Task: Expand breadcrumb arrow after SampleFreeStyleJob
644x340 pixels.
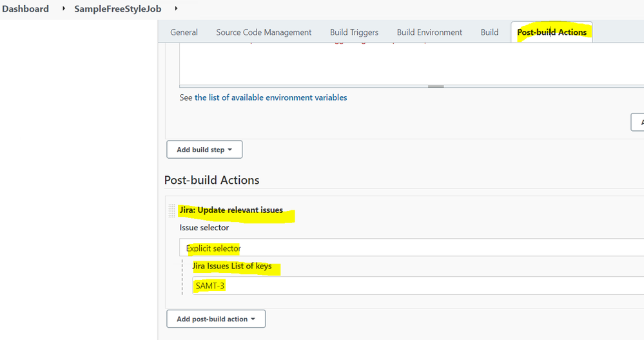Action: (176, 8)
